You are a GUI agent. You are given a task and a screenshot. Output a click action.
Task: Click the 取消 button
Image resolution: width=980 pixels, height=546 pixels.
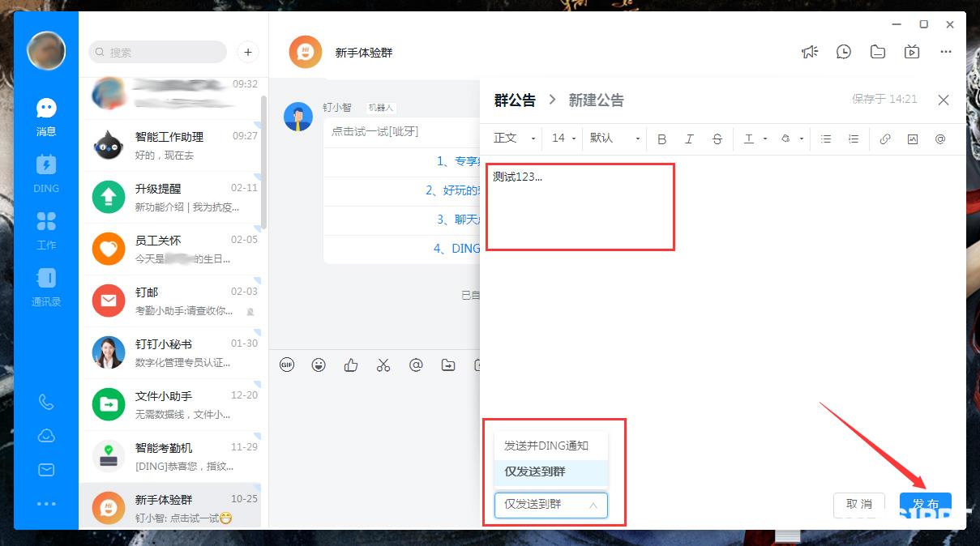(x=859, y=505)
